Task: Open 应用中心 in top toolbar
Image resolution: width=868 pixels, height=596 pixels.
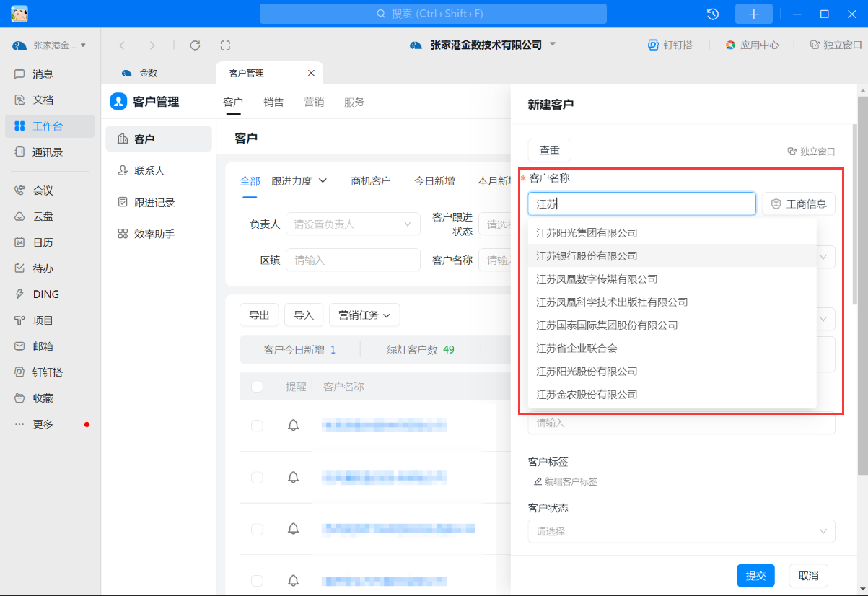Action: click(752, 45)
